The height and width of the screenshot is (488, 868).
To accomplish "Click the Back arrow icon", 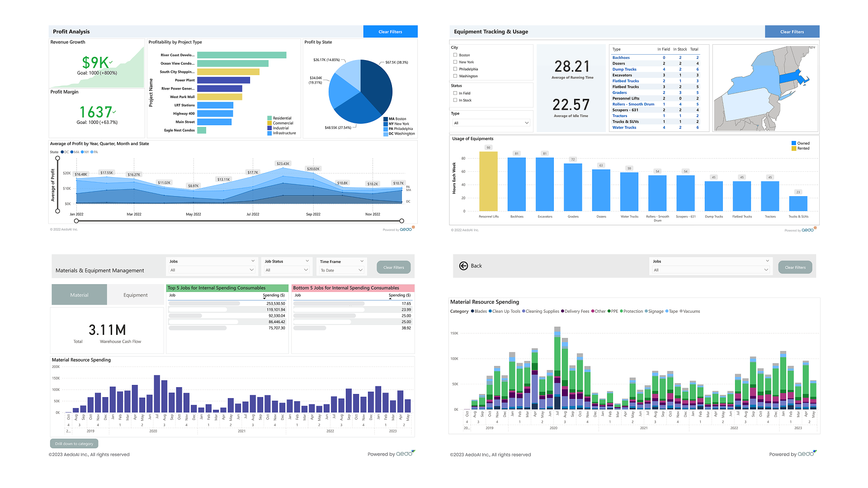I will [x=463, y=266].
